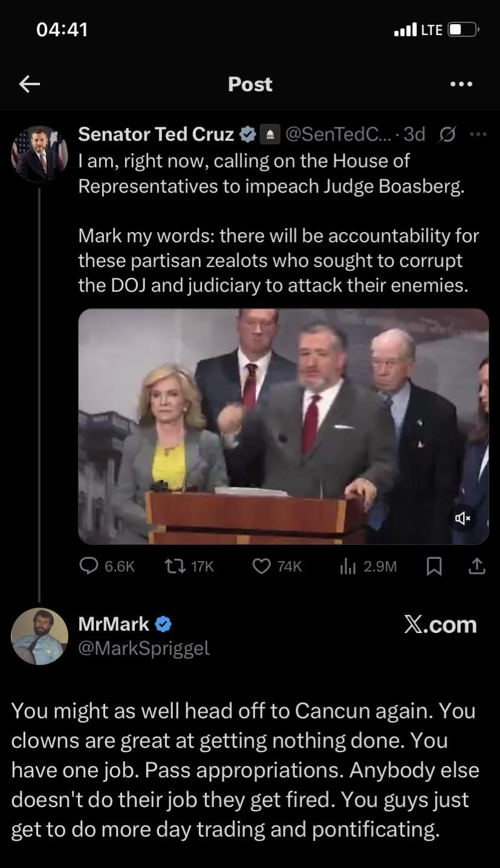Tap the X.com label
The height and width of the screenshot is (868, 500).
[440, 625]
